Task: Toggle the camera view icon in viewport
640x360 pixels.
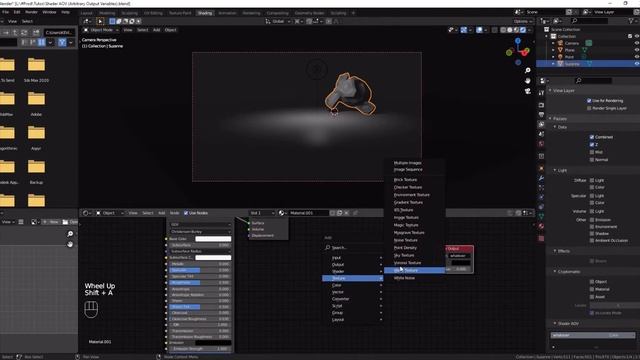Action: [527, 91]
